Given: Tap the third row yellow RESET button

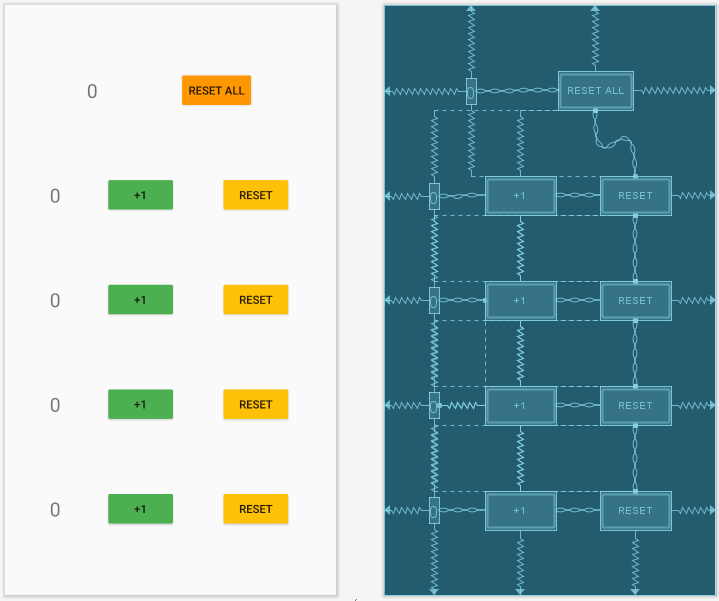Looking at the screenshot, I should coord(255,404).
